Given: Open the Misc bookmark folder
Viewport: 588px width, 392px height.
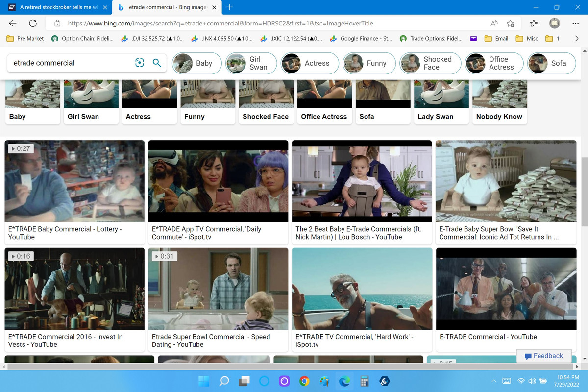Looking at the screenshot, I should [527, 38].
